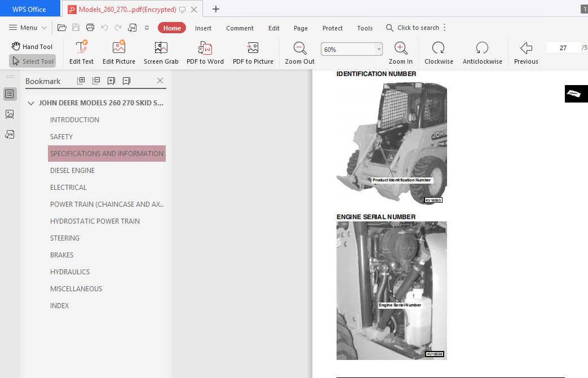Rotate page Clockwise
Viewport: 588px width, 378px height.
(x=439, y=53)
